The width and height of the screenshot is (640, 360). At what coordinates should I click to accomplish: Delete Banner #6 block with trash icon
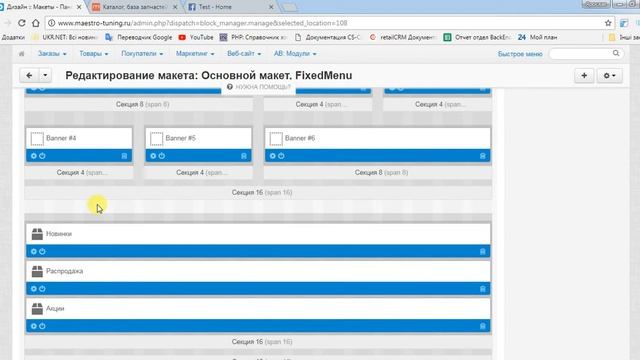482,156
